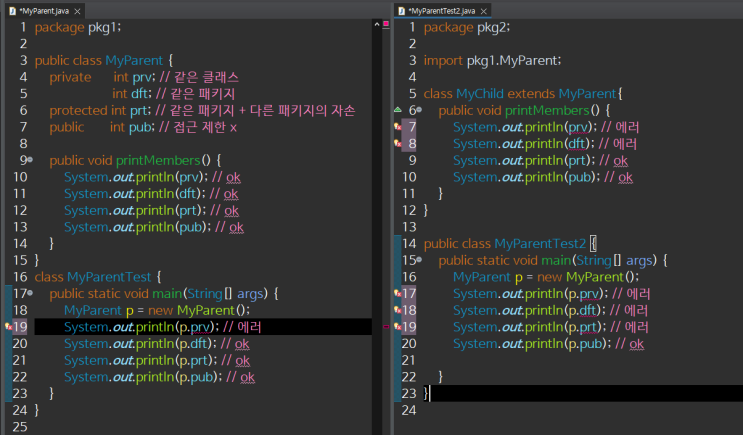Image resolution: width=743 pixels, height=435 pixels.
Task: Switch to the MyParent.java editor tab
Action: [44, 11]
